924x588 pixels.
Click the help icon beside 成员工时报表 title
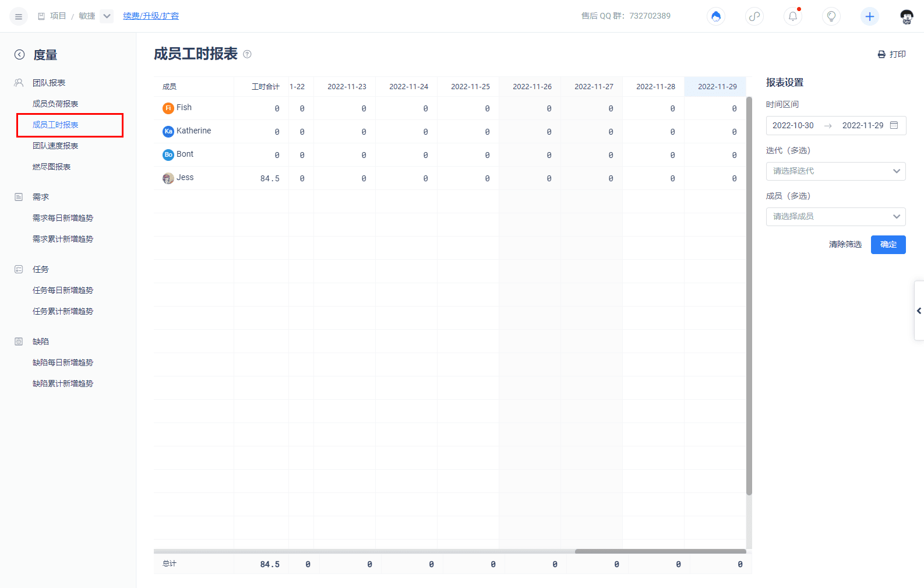247,54
